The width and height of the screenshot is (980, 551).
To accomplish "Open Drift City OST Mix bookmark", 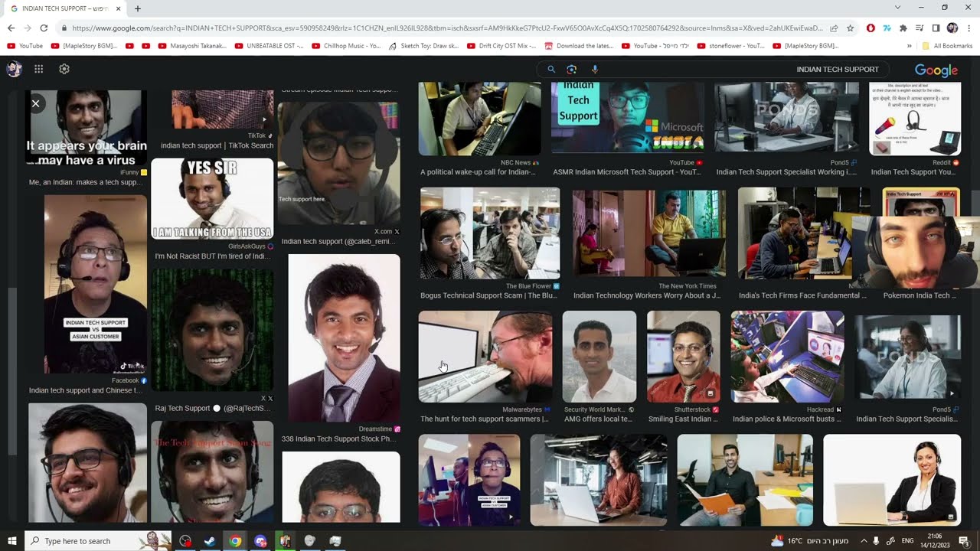I will (x=501, y=46).
